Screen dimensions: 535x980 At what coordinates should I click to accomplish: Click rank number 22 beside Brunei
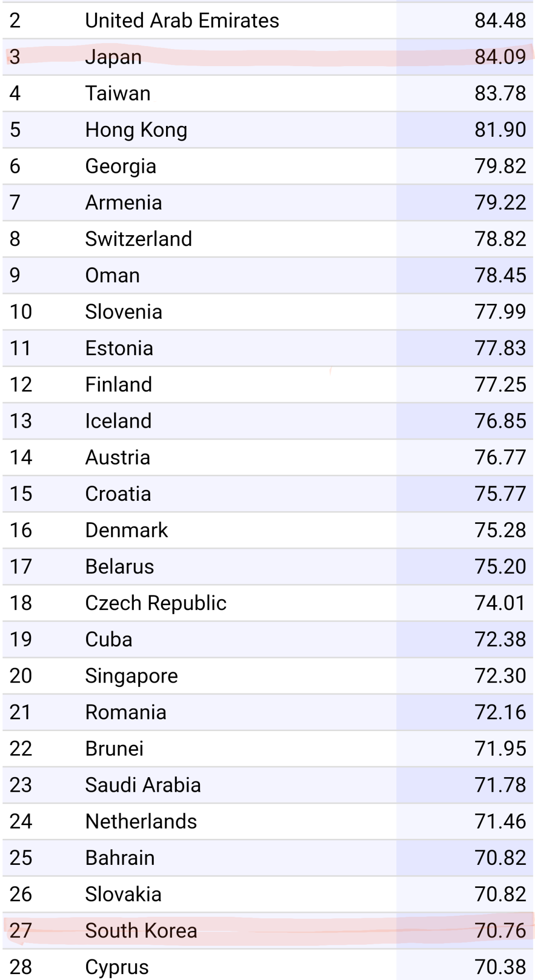click(x=21, y=748)
